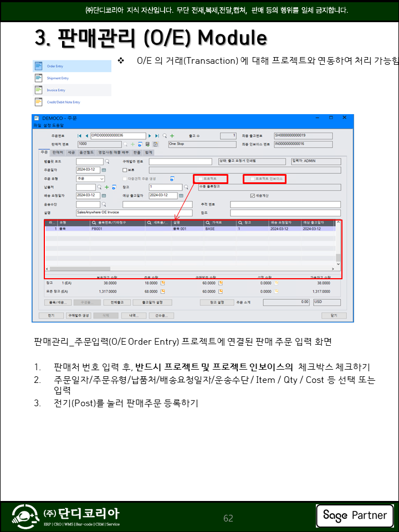Select the PB001 cell in the grid
399x532 pixels.
click(x=117, y=229)
